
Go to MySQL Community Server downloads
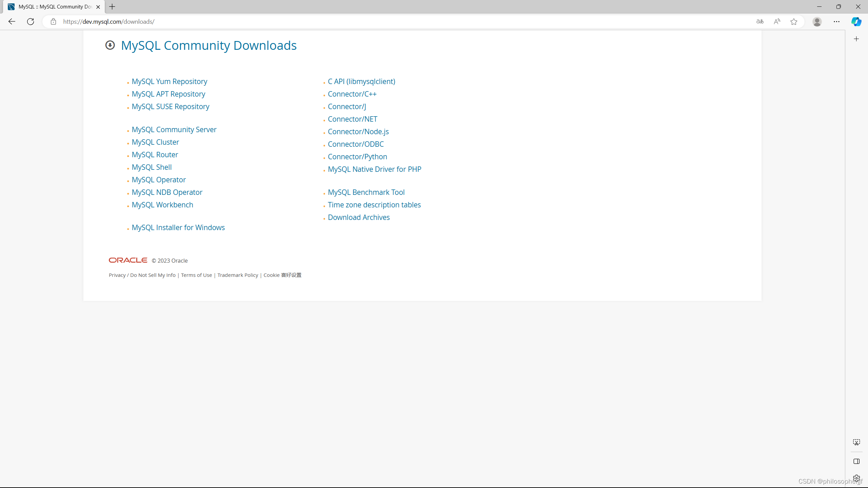[x=174, y=129]
